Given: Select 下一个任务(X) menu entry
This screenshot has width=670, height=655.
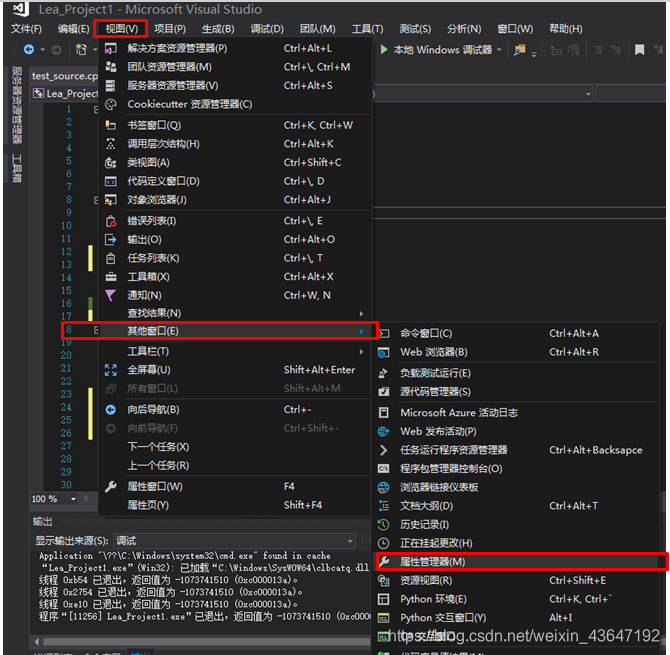Looking at the screenshot, I should (234, 447).
